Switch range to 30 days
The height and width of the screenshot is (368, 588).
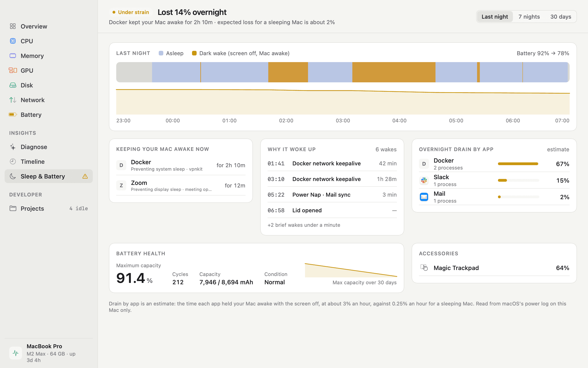(x=560, y=17)
